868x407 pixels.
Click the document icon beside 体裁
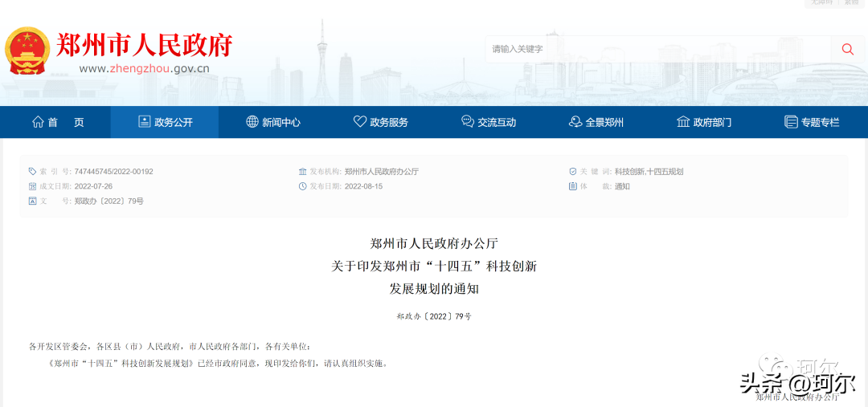point(573,186)
